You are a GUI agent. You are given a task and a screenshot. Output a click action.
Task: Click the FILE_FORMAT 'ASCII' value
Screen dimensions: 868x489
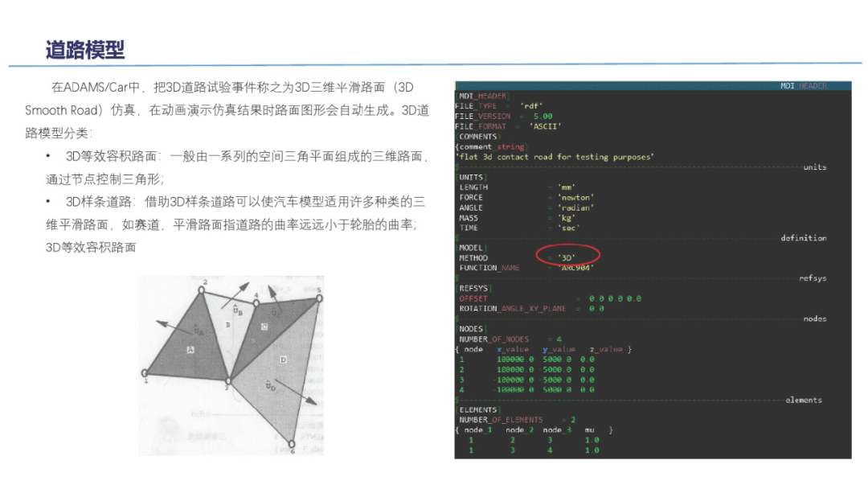click(545, 126)
